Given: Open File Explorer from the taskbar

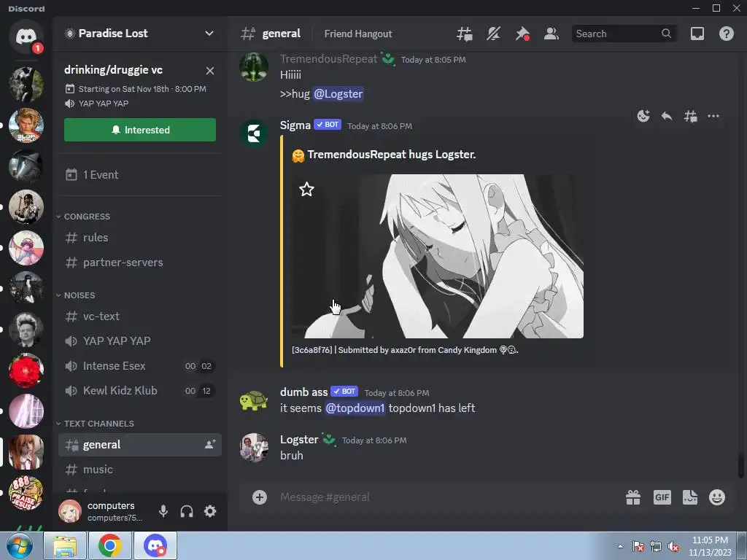Looking at the screenshot, I should coord(65,546).
